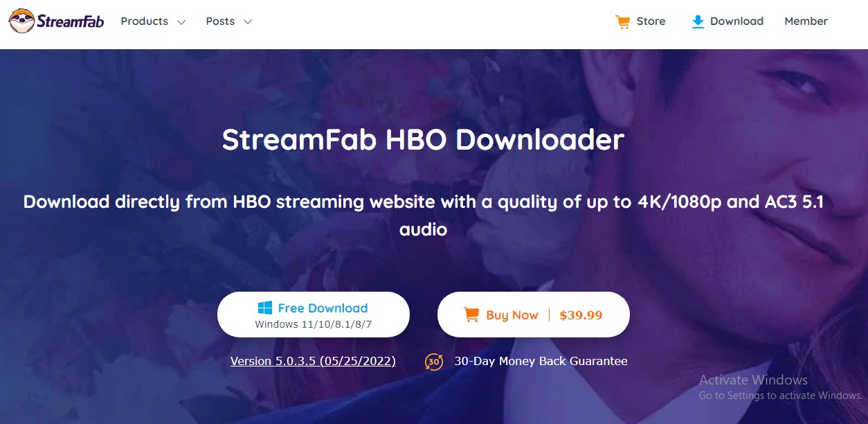
Task: Click the StreamFab sloth logo icon
Action: pyautogui.click(x=22, y=21)
